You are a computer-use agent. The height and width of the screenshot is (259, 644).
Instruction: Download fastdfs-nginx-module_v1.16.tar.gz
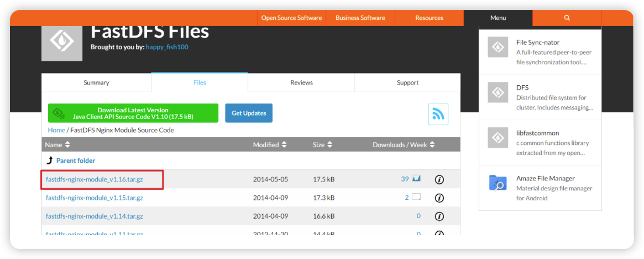95,179
